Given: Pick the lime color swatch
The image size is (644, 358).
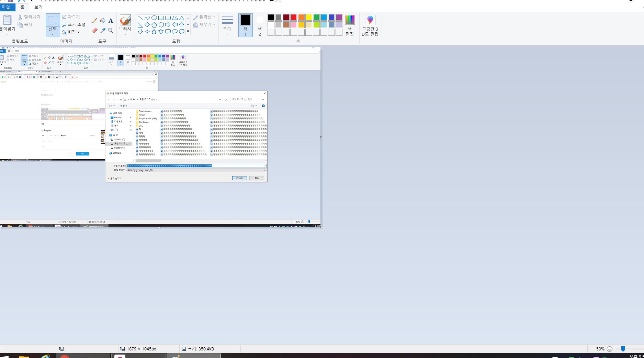Looking at the screenshot, I should pos(316,25).
